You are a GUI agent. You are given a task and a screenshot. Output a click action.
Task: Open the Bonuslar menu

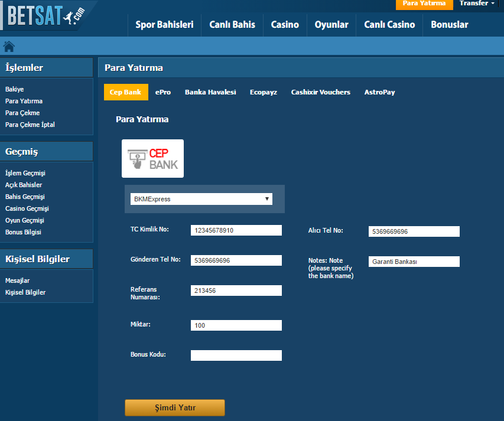click(450, 25)
